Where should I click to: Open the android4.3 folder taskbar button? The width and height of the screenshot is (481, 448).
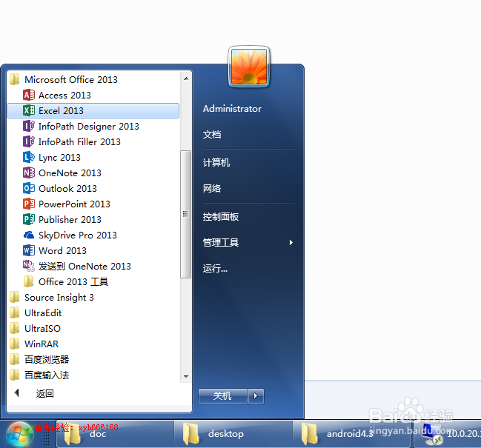click(351, 434)
